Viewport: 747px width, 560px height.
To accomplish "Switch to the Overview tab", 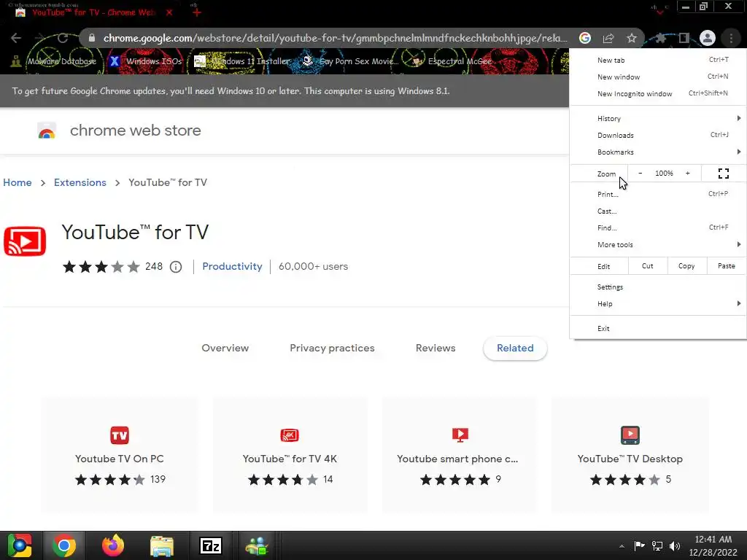I will [x=225, y=348].
